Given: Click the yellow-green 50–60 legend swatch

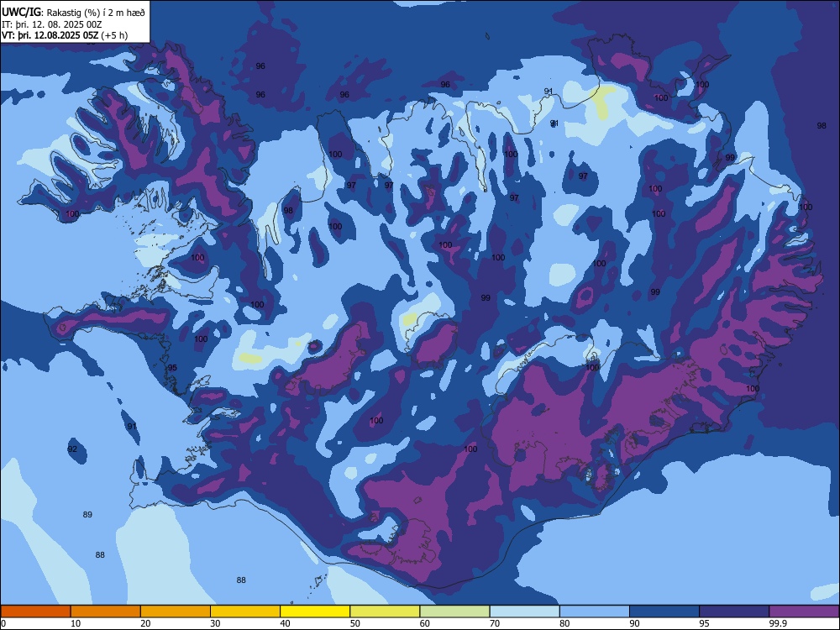Looking at the screenshot, I should pos(385,612).
